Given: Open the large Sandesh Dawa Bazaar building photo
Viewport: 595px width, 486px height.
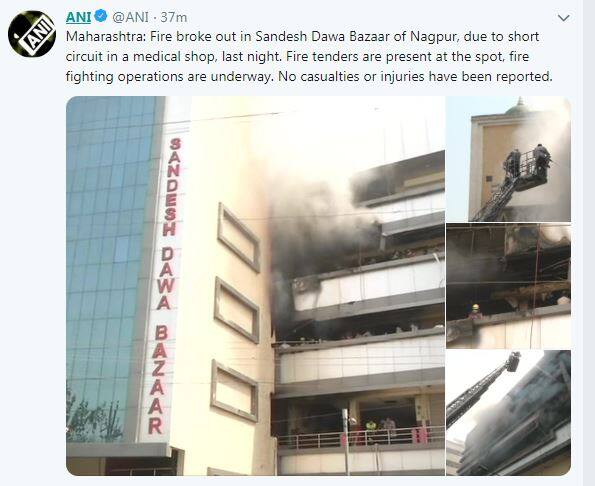Looking at the screenshot, I should 255,286.
